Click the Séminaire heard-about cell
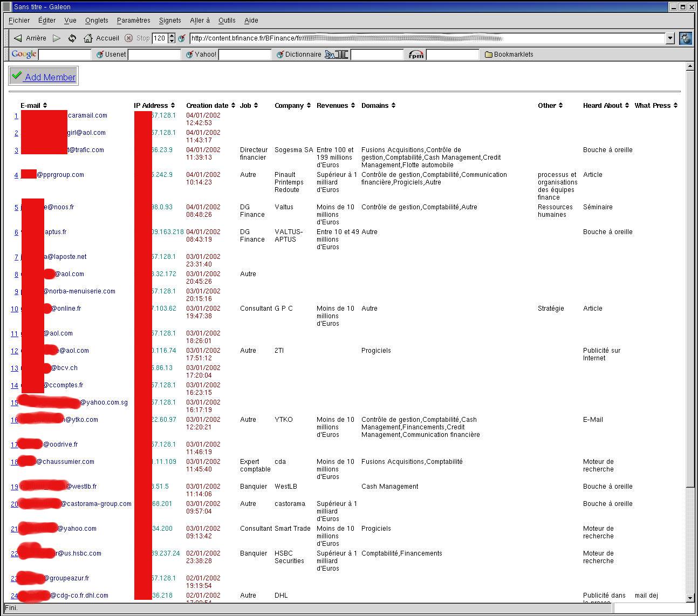 click(x=598, y=207)
